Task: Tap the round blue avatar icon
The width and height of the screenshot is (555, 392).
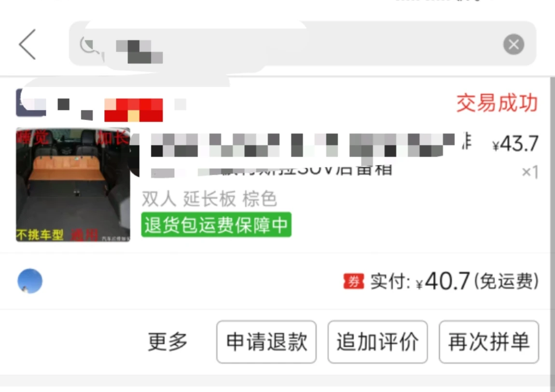Action: 30,281
